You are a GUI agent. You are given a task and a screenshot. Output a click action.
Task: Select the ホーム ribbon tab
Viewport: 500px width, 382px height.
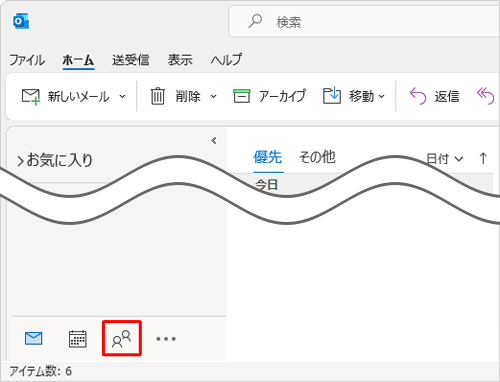coord(78,60)
